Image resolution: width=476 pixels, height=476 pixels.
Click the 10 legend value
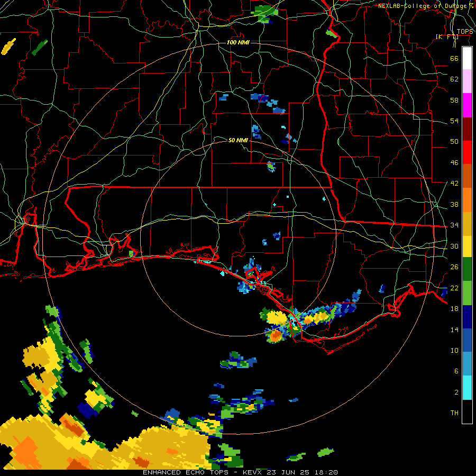(454, 350)
